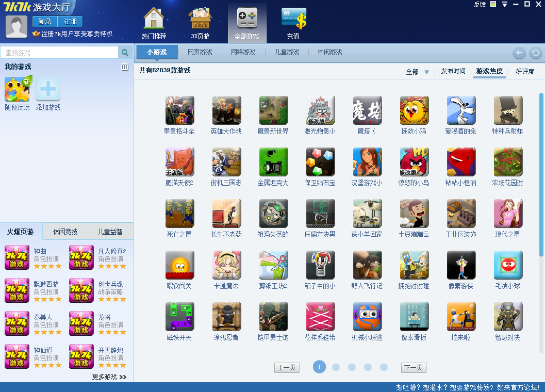Click the 登录 login button

[x=45, y=22]
